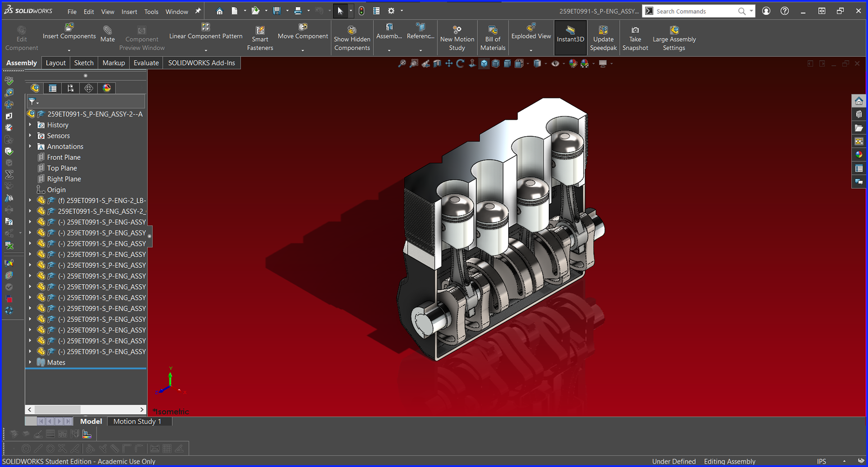
Task: Toggle Instant3D mode
Action: [x=571, y=38]
